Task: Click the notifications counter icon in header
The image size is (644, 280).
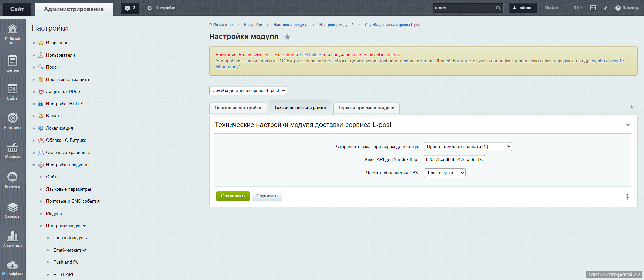Action: coord(130,8)
